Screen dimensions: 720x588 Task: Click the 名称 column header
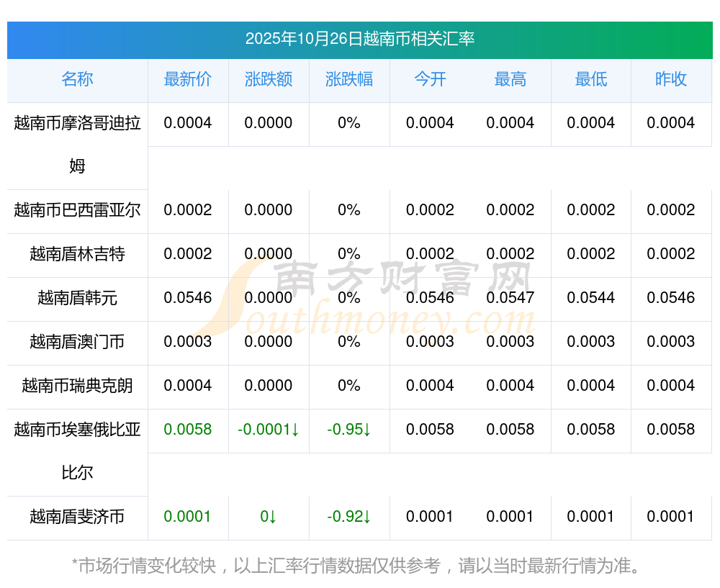(77, 80)
